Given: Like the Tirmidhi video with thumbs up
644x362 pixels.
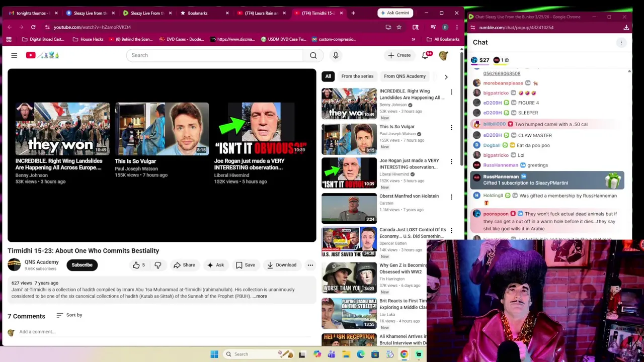Looking at the screenshot, I should [x=139, y=265].
